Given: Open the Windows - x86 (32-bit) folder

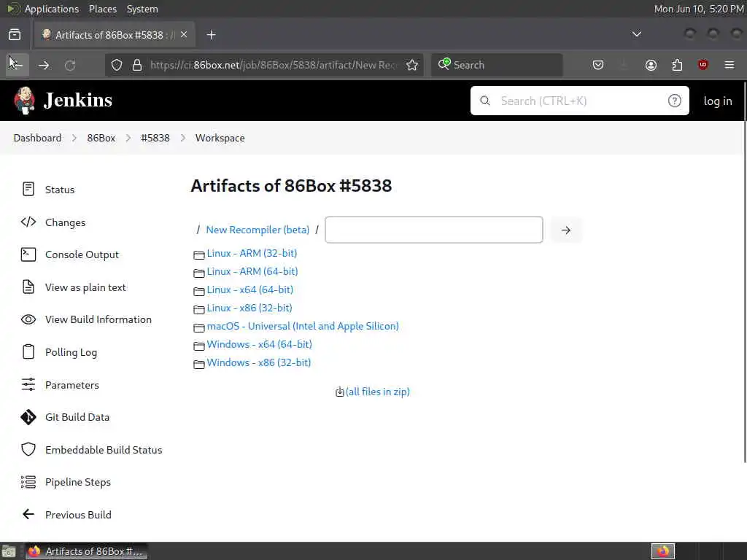Looking at the screenshot, I should (x=259, y=362).
